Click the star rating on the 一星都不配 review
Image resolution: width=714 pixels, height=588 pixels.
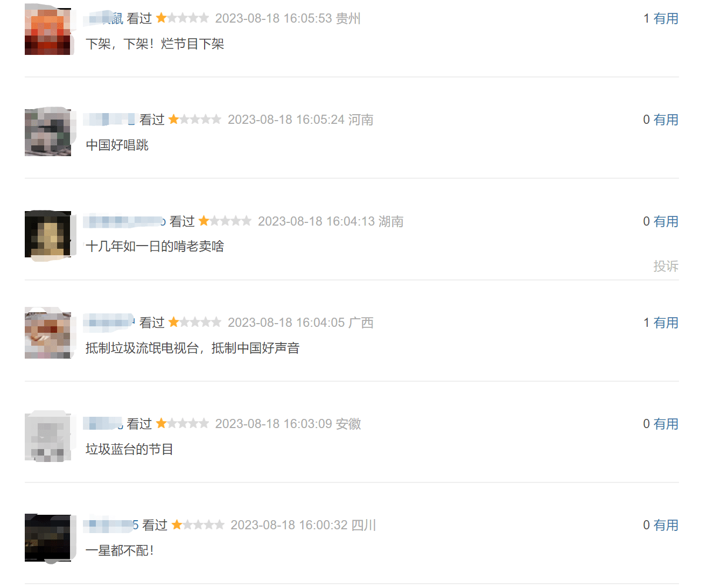tap(198, 524)
